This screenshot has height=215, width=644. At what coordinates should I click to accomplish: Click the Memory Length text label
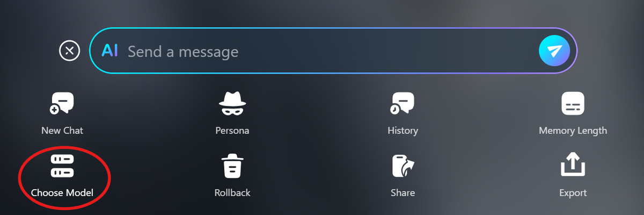(x=573, y=130)
